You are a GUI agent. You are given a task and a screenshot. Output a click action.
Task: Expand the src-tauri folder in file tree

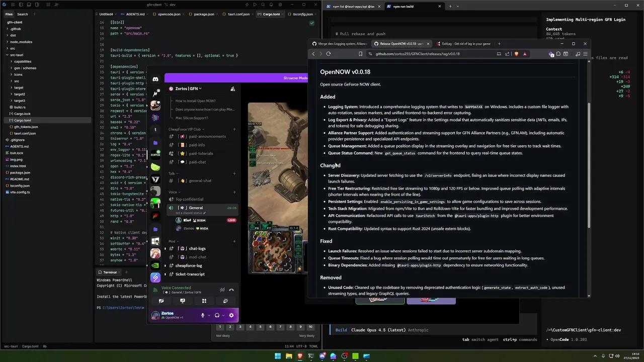click(17, 55)
